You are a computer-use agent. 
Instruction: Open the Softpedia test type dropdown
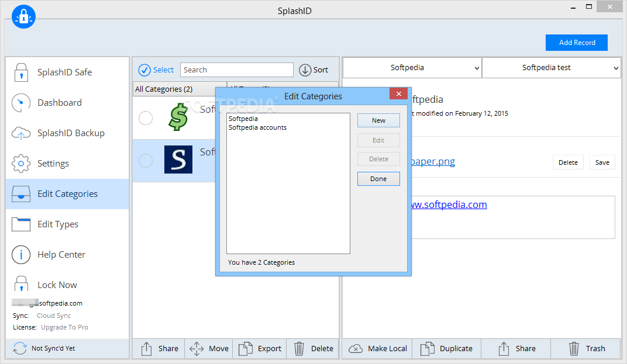(x=551, y=68)
